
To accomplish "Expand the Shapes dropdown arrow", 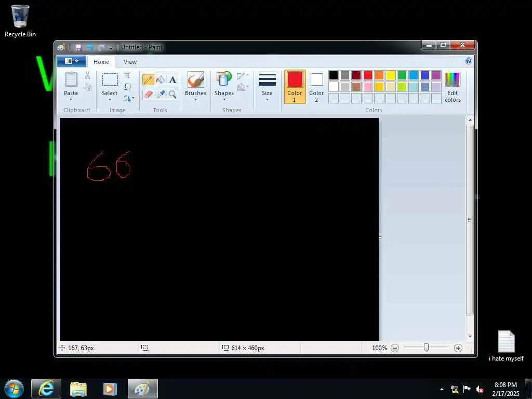I will pyautogui.click(x=224, y=99).
